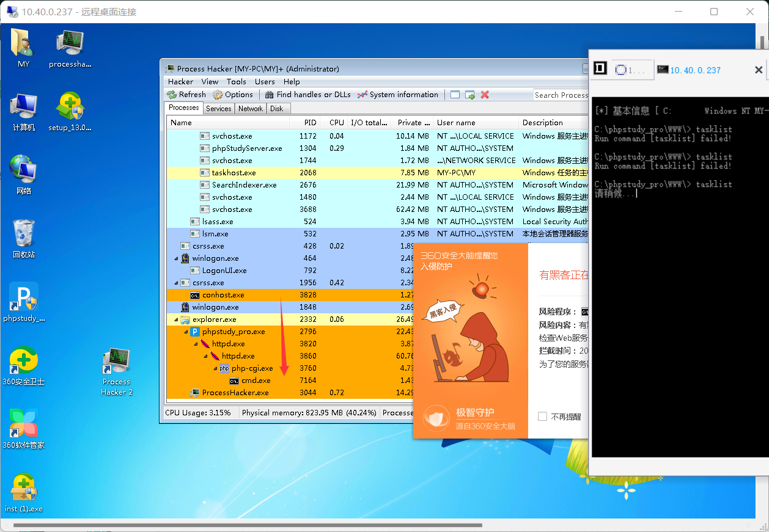Select the LogonUI.exe process row
This screenshot has width=769, height=532.
pos(290,271)
